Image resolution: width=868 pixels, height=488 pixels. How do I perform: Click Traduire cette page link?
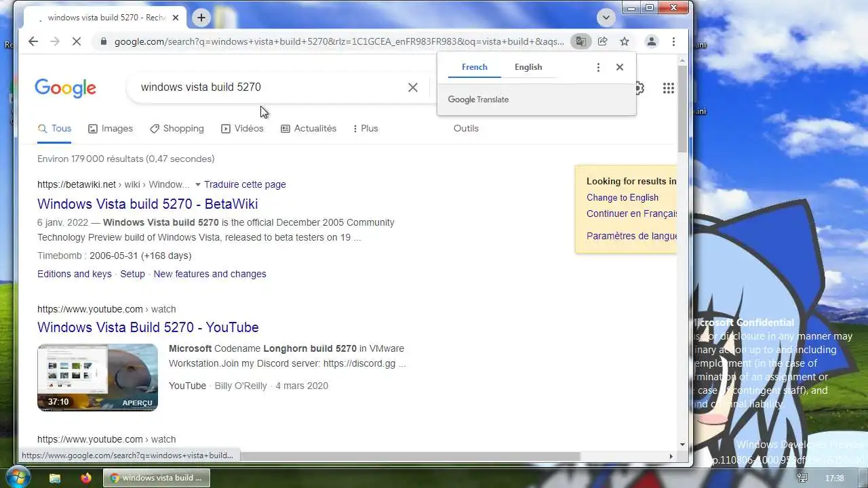[245, 184]
